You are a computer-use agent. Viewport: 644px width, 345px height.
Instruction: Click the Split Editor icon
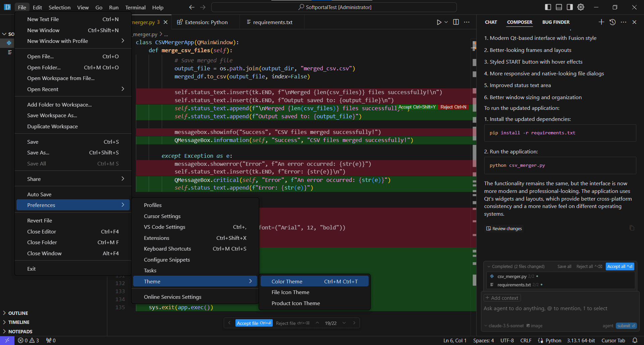coord(456,22)
